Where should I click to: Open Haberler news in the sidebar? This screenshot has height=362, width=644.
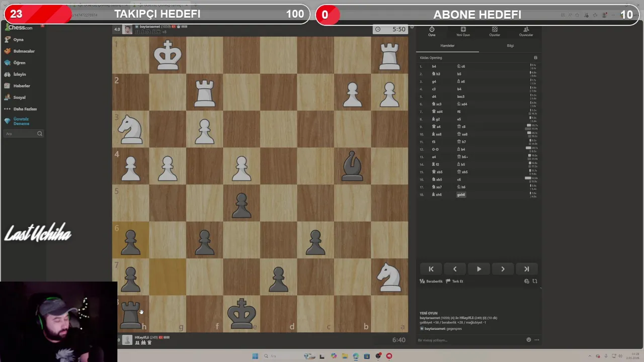tap(18, 85)
